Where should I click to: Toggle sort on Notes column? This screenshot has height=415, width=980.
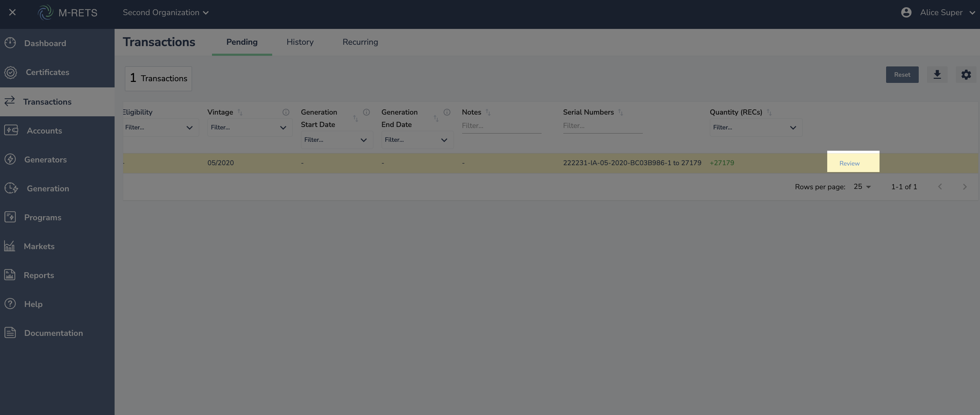pos(488,112)
